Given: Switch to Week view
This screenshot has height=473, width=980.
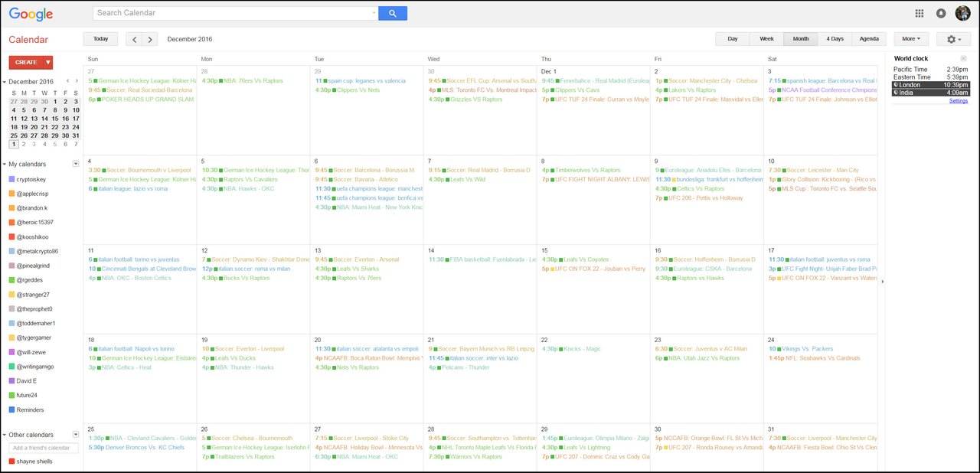Looking at the screenshot, I should pos(766,39).
